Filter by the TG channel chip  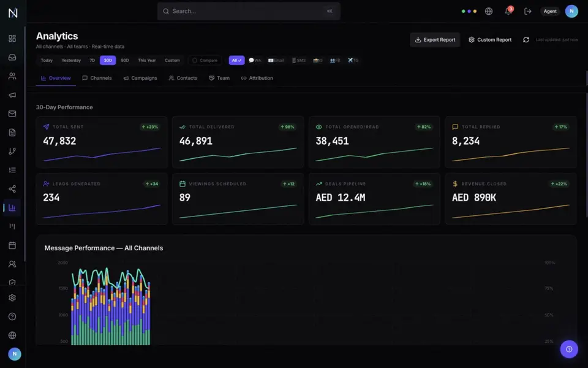coord(353,60)
